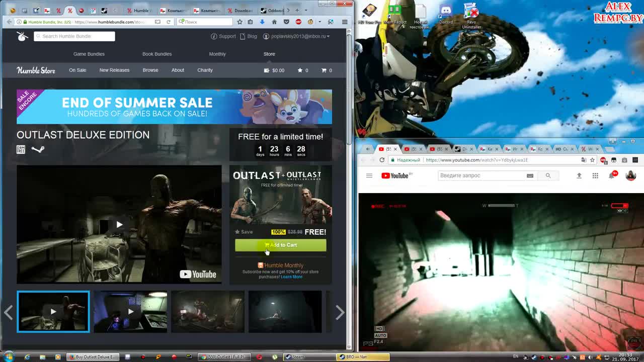The width and height of the screenshot is (644, 362).
Task: Go to Game Bundles section
Action: (89, 54)
